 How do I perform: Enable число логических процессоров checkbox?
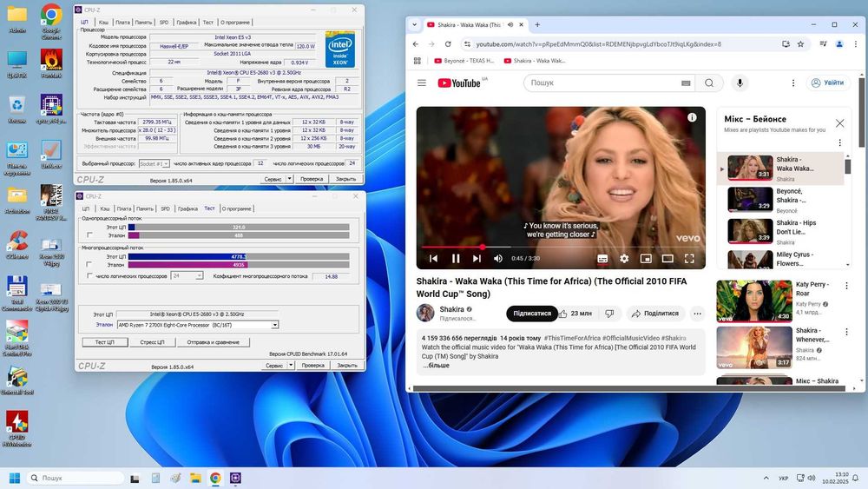tap(89, 275)
